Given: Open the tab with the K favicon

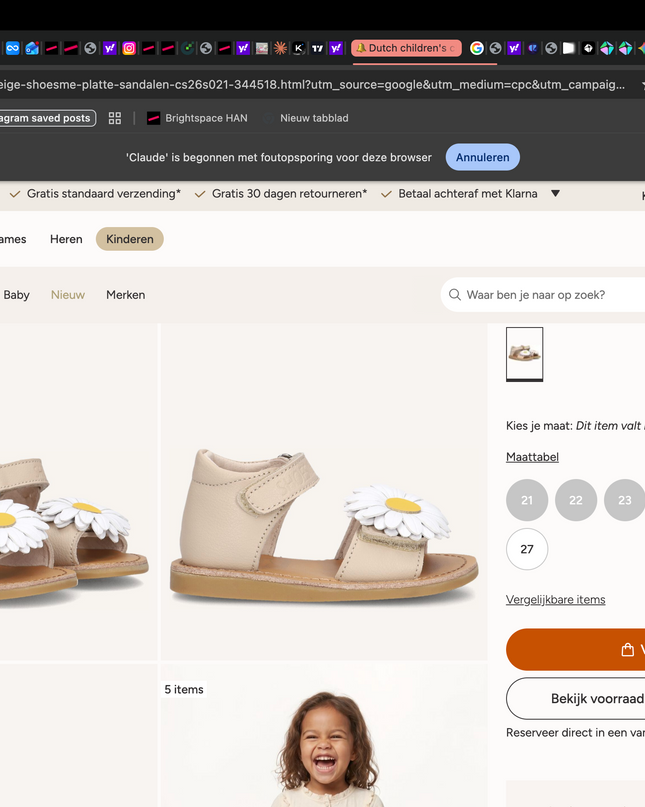Looking at the screenshot, I should (299, 48).
